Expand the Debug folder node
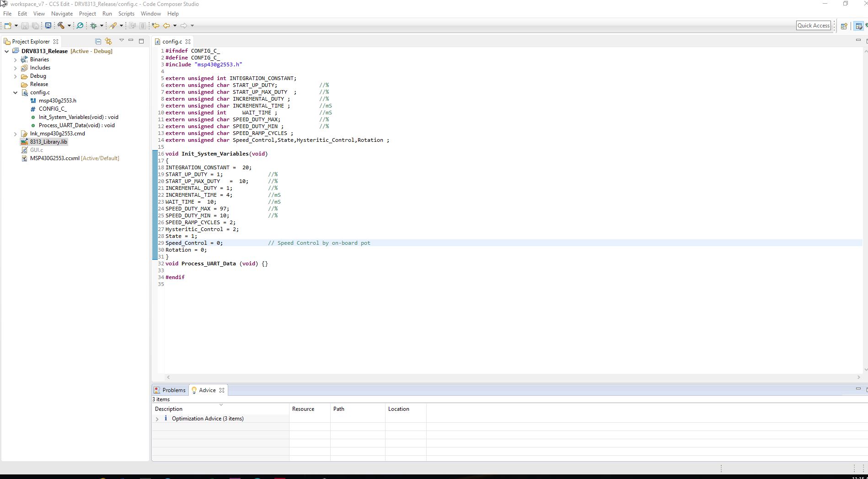Screen dimensions: 868x479 (x=16, y=76)
